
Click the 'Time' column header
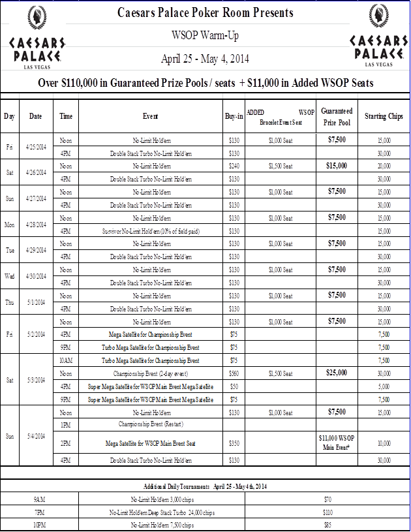coord(66,116)
